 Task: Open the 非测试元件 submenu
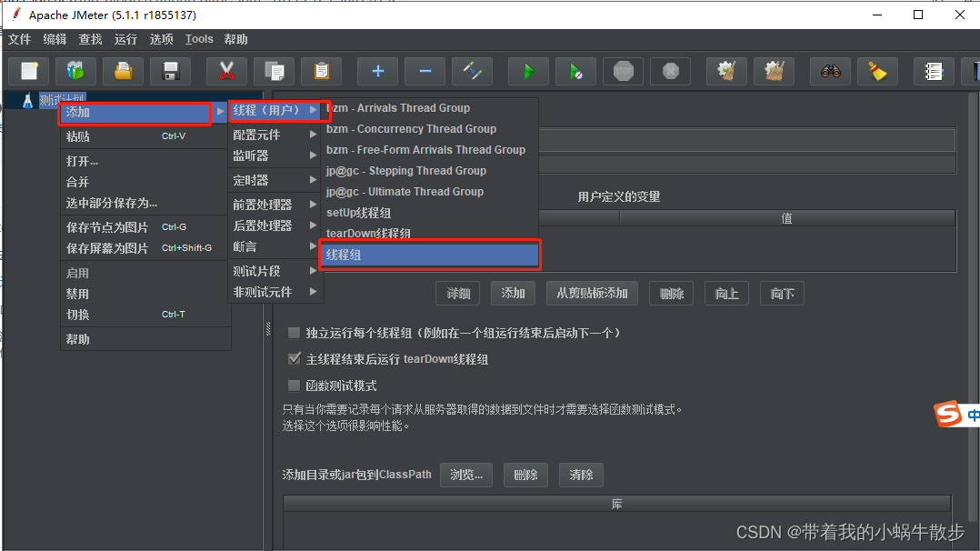coord(275,292)
